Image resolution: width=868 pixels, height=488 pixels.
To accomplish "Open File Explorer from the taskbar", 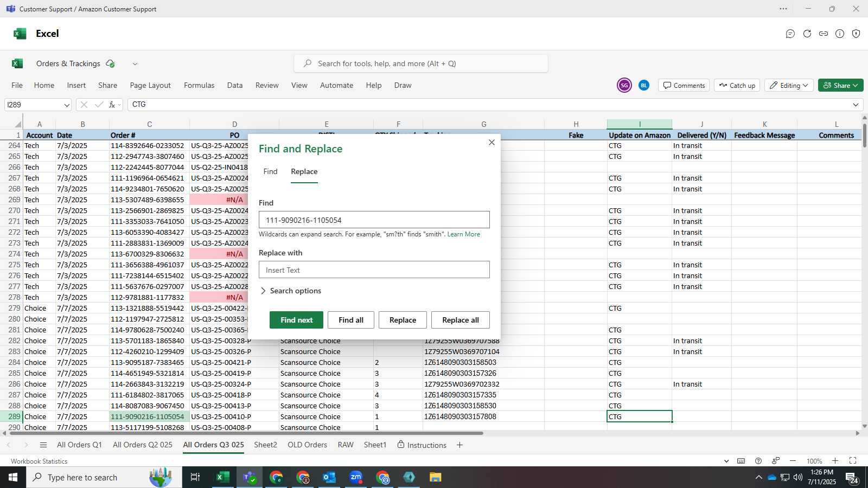I will point(435,477).
